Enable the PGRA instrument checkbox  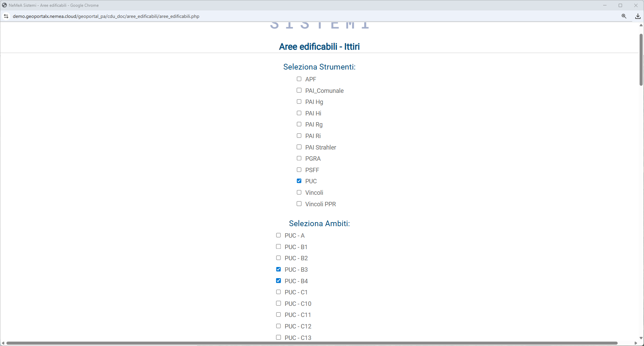[x=299, y=158]
